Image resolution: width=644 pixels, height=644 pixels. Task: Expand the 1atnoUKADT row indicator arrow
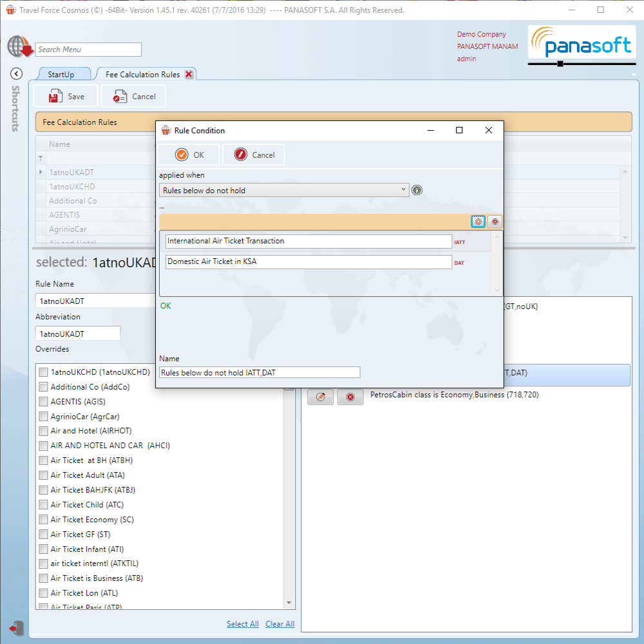pyautogui.click(x=41, y=172)
